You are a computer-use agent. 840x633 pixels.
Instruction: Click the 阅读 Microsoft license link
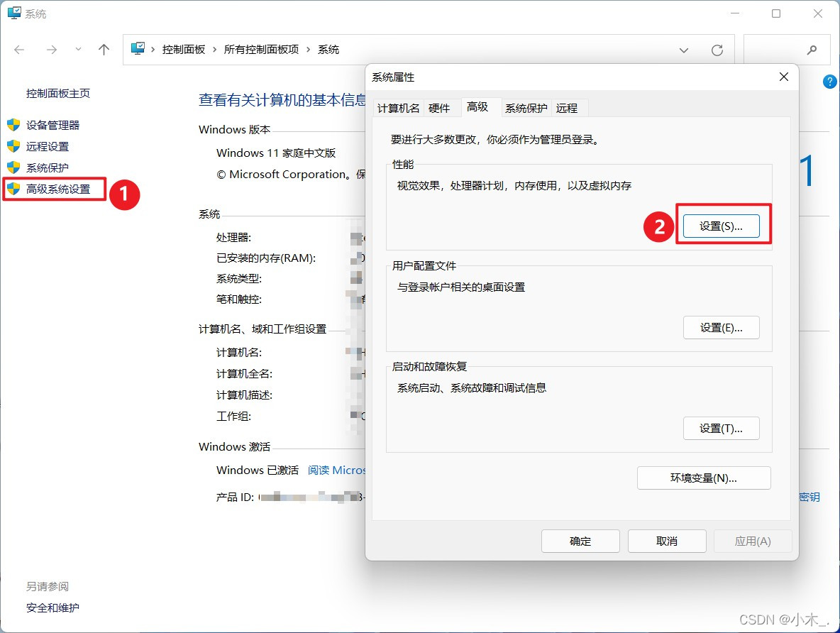(336, 470)
